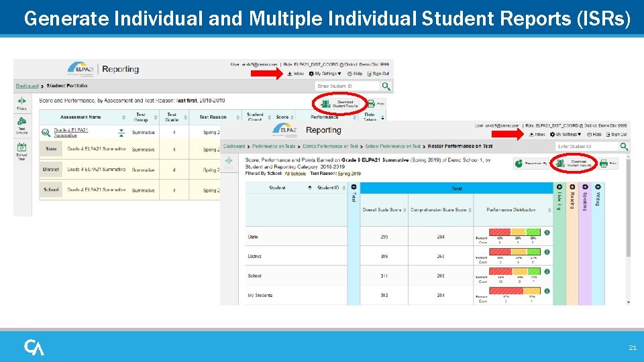
Task: Click Print button in Student Portfolio window
Action: [376, 104]
